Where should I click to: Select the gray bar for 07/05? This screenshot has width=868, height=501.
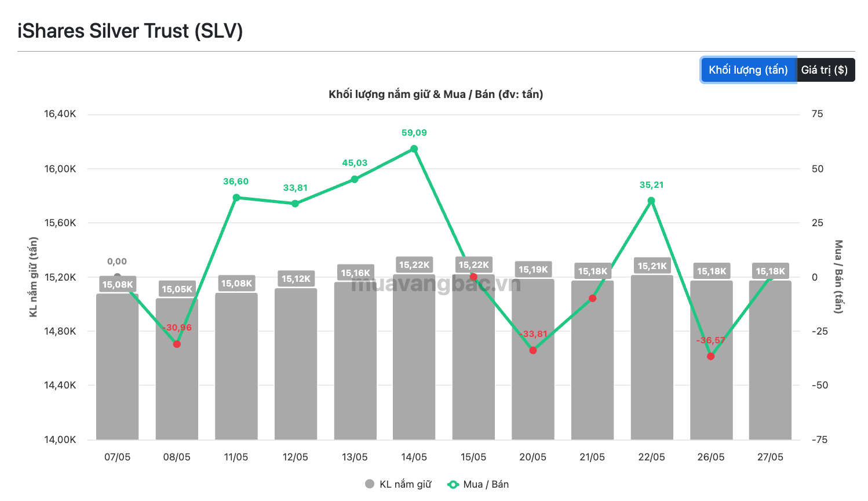pyautogui.click(x=118, y=366)
